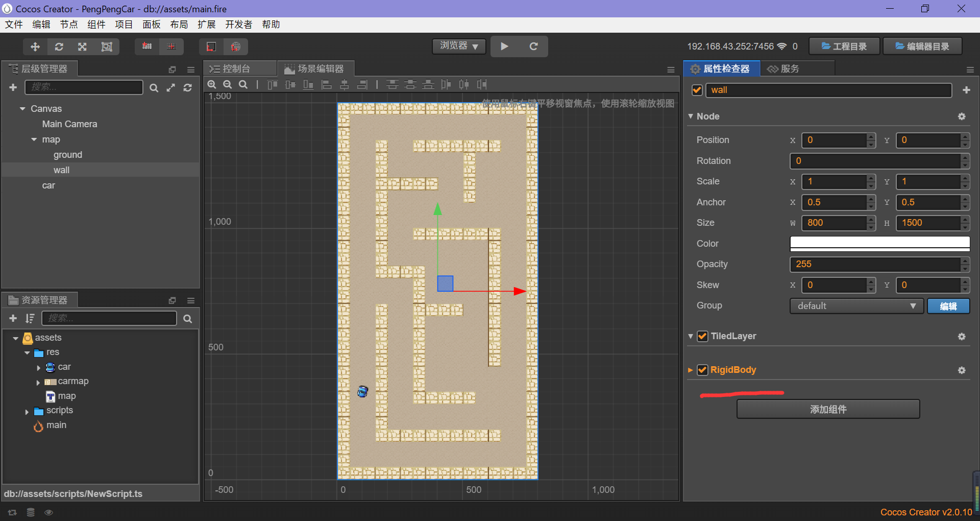Select the Move transform tool
This screenshot has width=980, height=521.
pyautogui.click(x=35, y=46)
